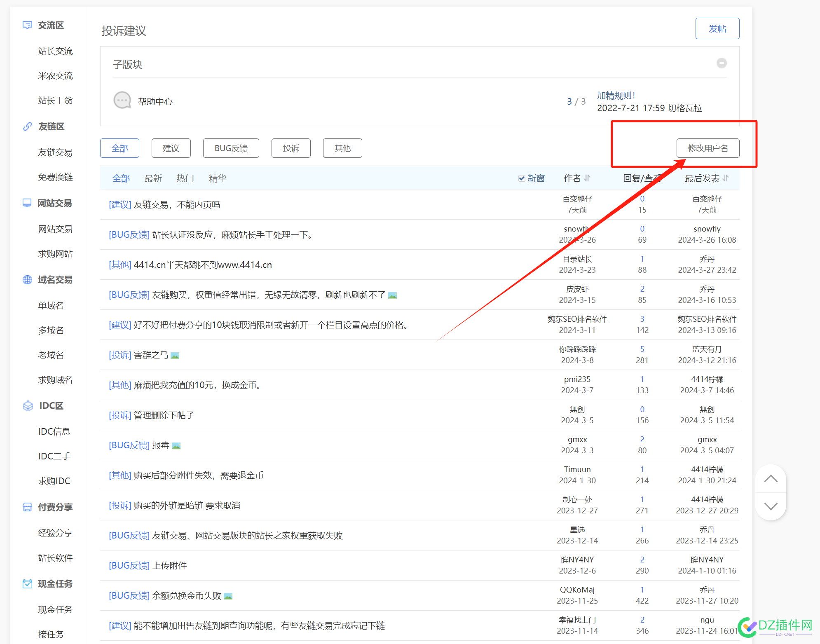Open 站长交流 in the sidebar
Image resolution: width=820 pixels, height=644 pixels.
click(55, 51)
